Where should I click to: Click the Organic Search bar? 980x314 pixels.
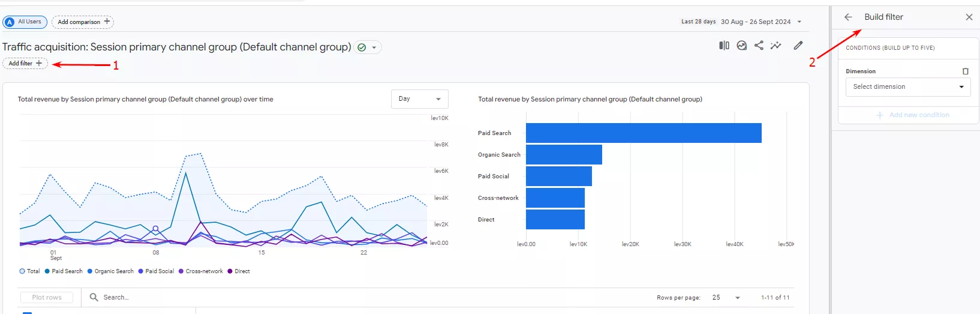pyautogui.click(x=564, y=155)
